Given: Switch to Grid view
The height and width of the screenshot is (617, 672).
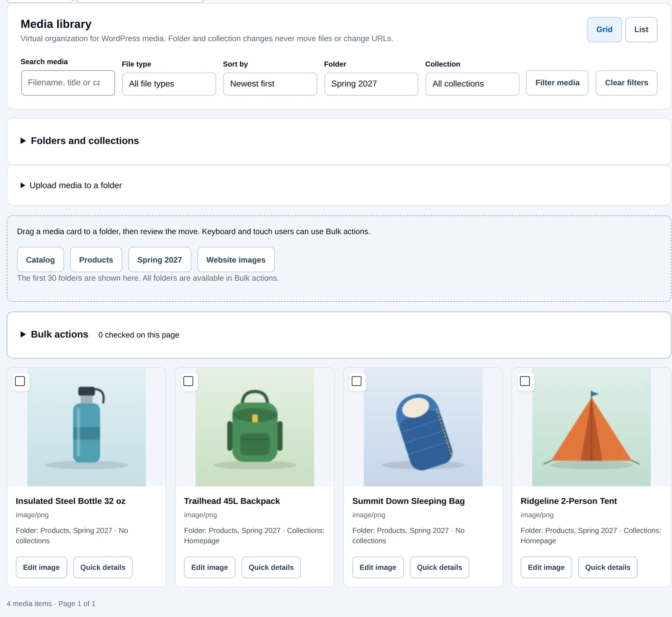Looking at the screenshot, I should pos(604,30).
